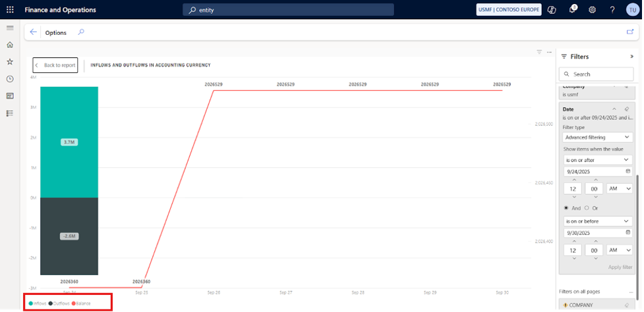644x312 pixels.
Task: Open the 'is on or before' condition dropdown
Action: coord(598,221)
